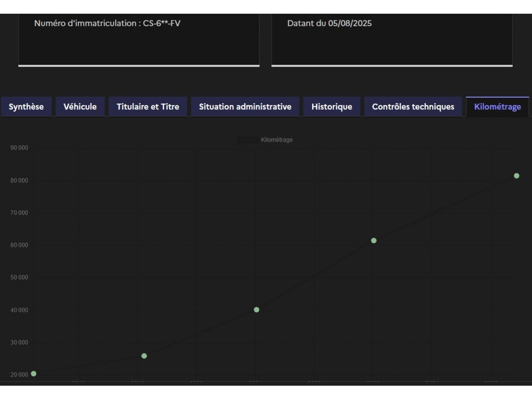Viewport: 532px width, 399px height.
Task: Click the Numéro d'immatriculation text
Action: [x=107, y=23]
